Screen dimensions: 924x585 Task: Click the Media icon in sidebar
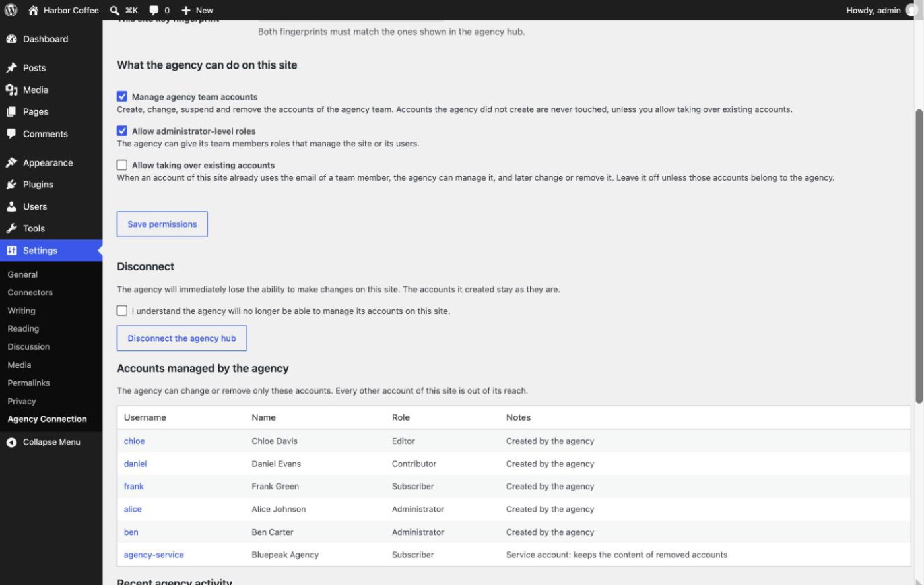coord(11,90)
